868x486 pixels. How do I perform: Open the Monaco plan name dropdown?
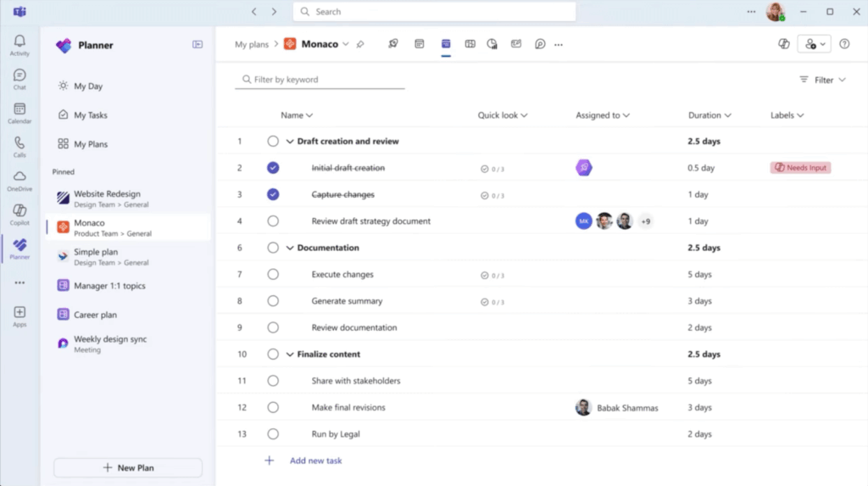tap(346, 44)
